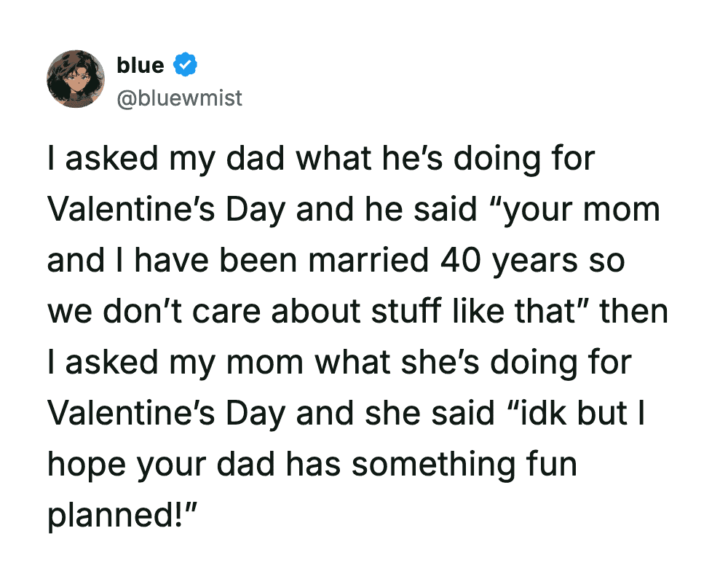
Task: Click the verified blue checkmark badge
Action: click(x=186, y=66)
